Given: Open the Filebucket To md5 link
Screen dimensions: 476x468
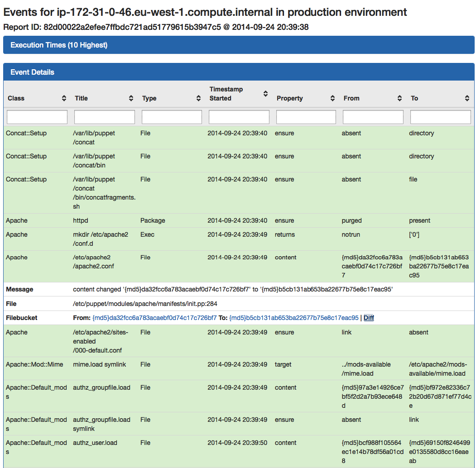Looking at the screenshot, I should point(294,318).
